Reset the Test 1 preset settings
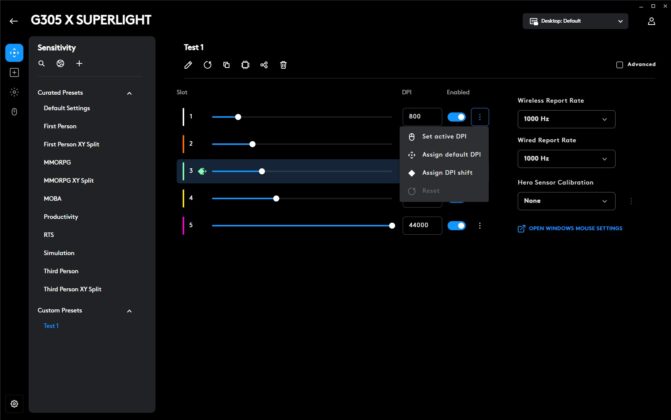The width and height of the screenshot is (671, 420). coord(208,65)
